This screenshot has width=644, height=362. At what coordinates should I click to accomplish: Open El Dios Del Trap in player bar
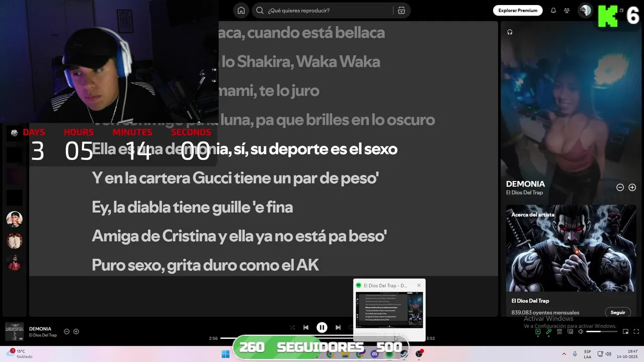pyautogui.click(x=43, y=335)
